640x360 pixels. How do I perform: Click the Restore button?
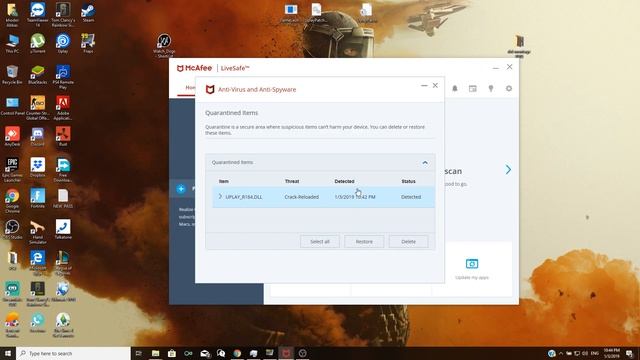364,242
